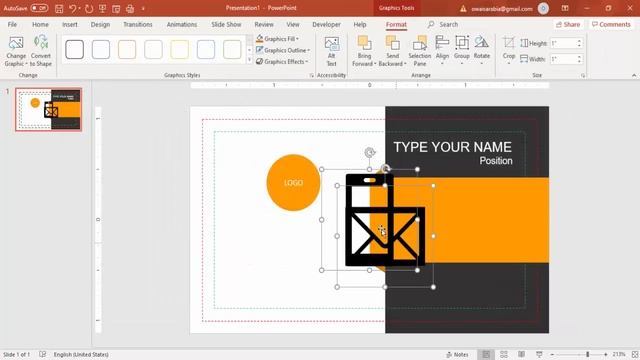This screenshot has height=360, width=640.
Task: Customize Quick Access Toolbar dropdown
Action: click(143, 9)
